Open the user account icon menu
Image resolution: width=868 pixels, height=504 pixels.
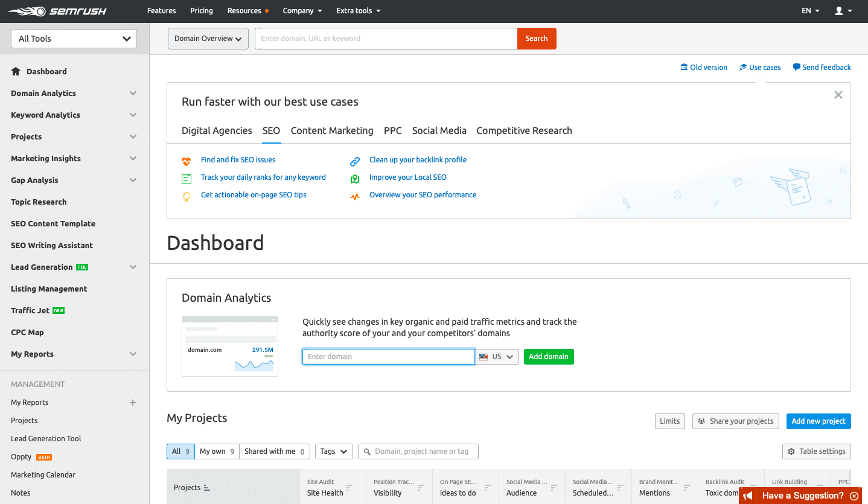[x=843, y=11]
